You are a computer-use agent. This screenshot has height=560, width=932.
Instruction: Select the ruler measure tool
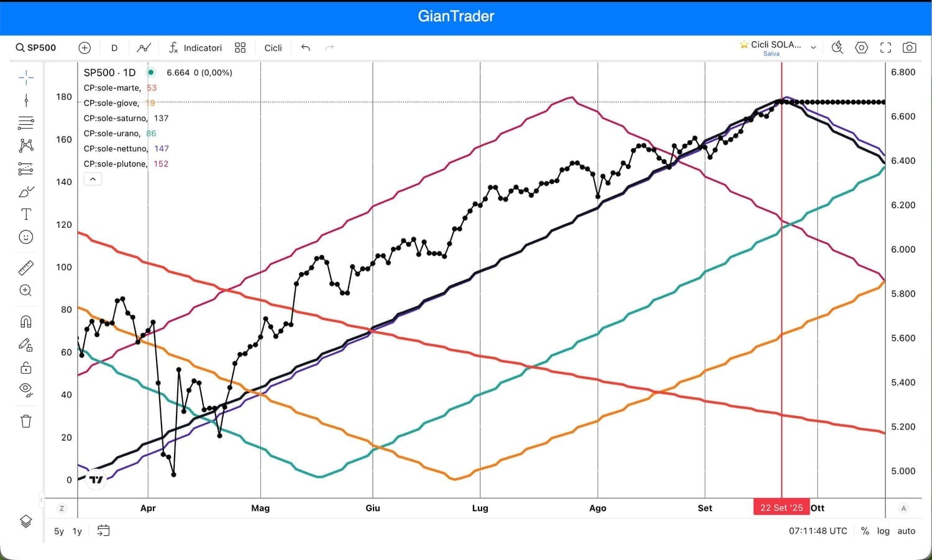pyautogui.click(x=26, y=268)
